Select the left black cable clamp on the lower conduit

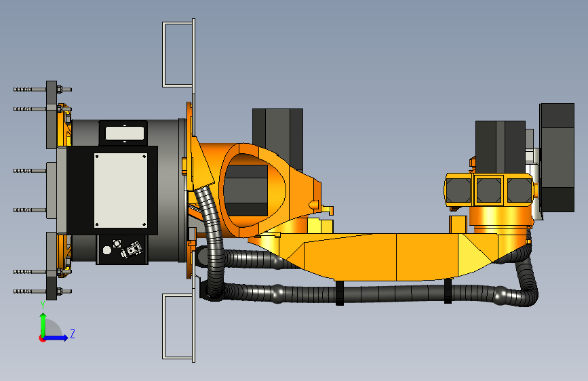coord(340,294)
